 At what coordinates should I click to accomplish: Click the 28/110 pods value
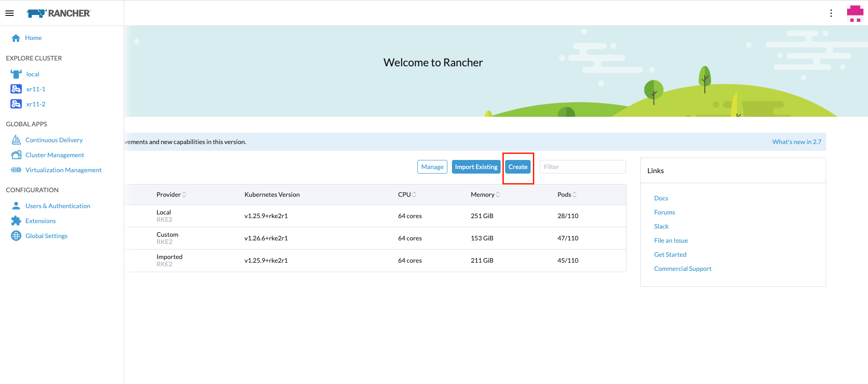coord(568,216)
